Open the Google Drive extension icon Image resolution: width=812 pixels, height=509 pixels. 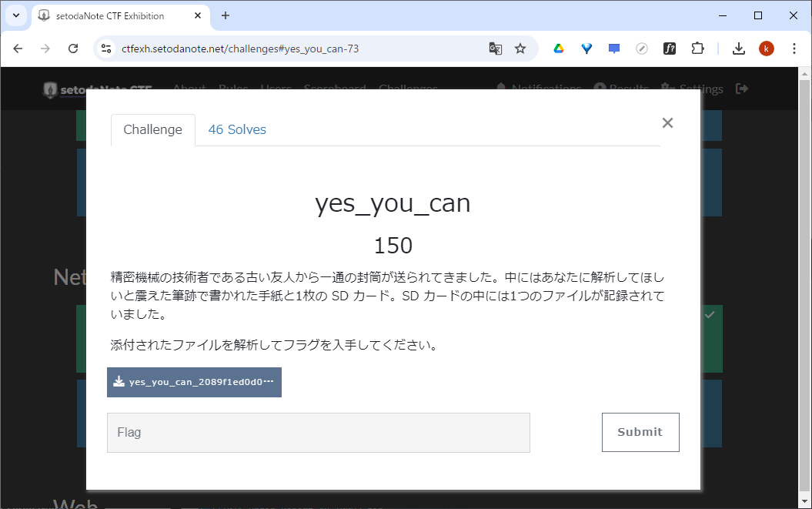point(558,49)
